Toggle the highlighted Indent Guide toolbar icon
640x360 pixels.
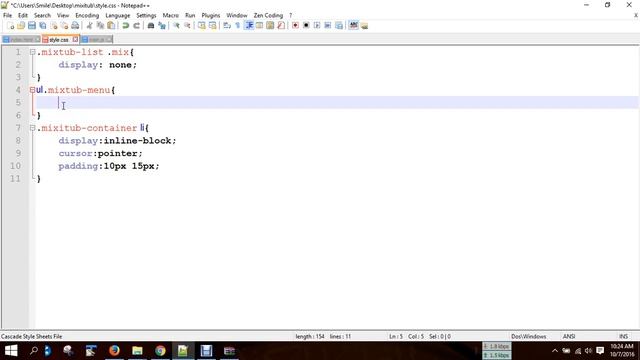[249, 26]
